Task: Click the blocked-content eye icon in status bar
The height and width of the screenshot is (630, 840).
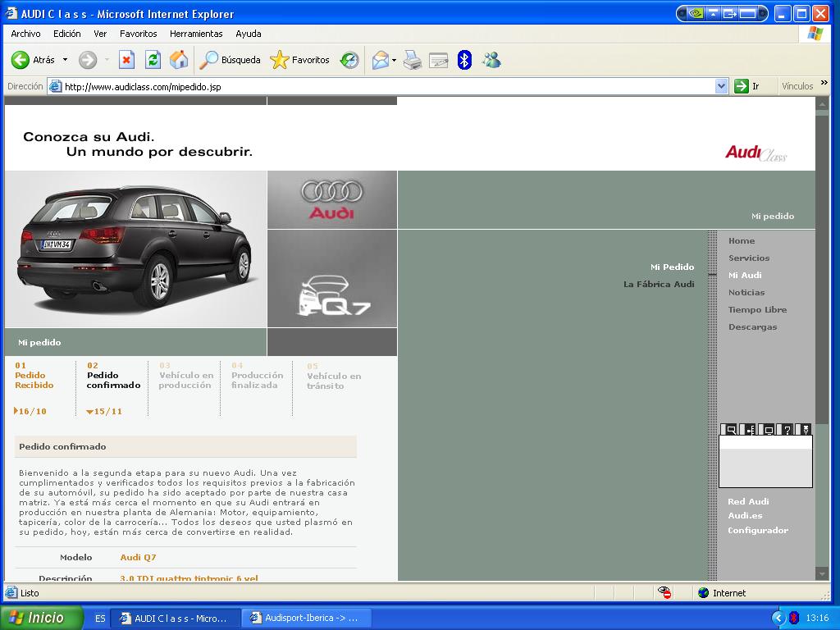Action: pos(664,592)
